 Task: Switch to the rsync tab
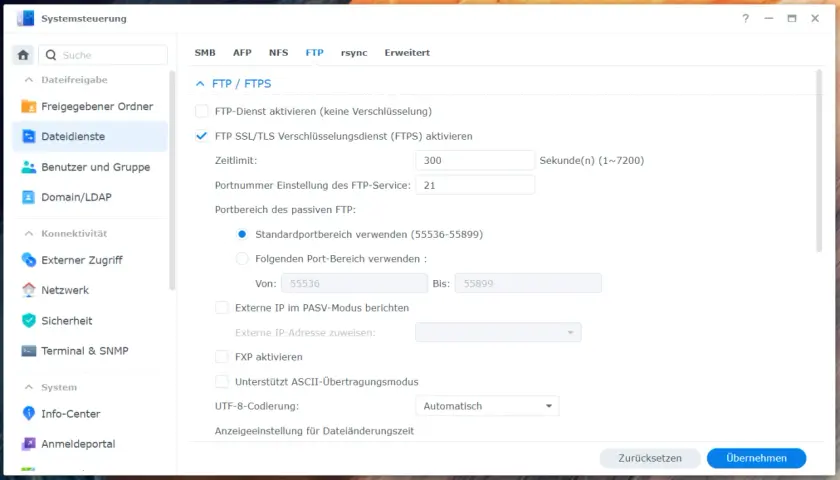tap(354, 52)
